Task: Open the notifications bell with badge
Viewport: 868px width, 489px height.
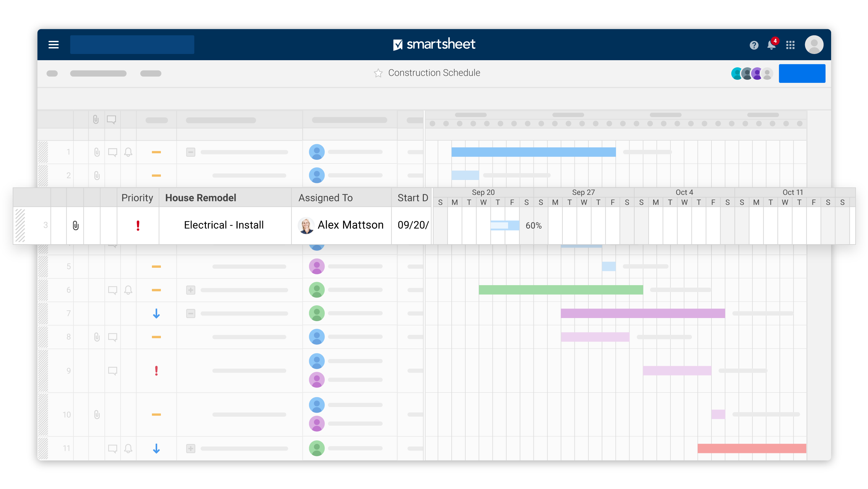Action: click(771, 45)
